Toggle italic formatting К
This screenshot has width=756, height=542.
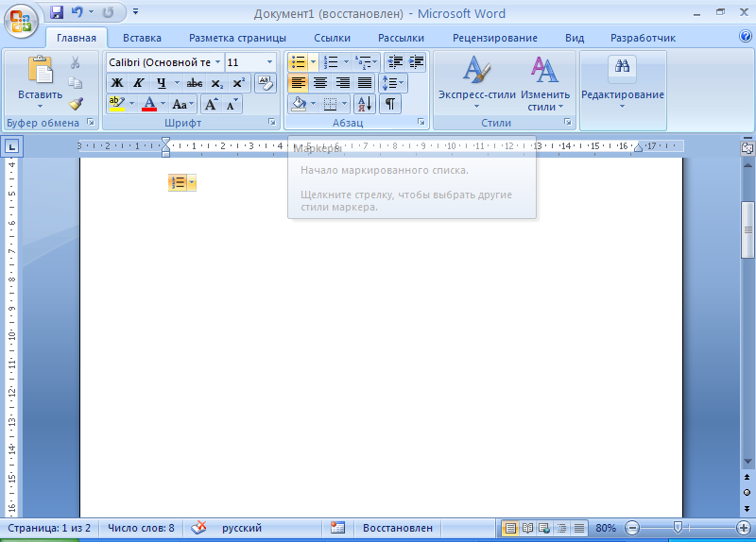click(138, 83)
